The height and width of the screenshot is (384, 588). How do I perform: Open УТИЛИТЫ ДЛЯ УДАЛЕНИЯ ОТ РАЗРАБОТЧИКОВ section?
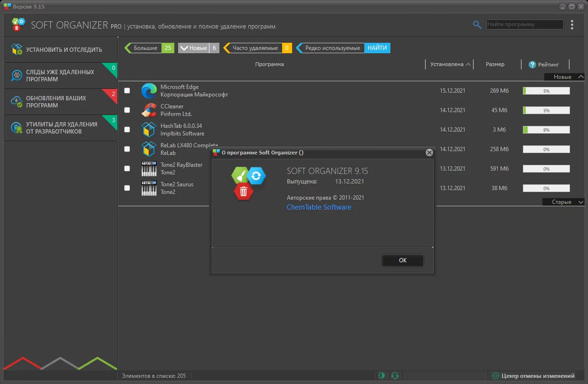60,128
